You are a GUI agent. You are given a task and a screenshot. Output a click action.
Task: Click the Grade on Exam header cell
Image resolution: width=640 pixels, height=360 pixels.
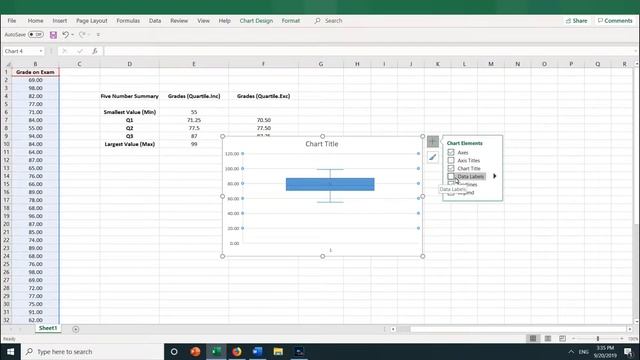[35, 72]
